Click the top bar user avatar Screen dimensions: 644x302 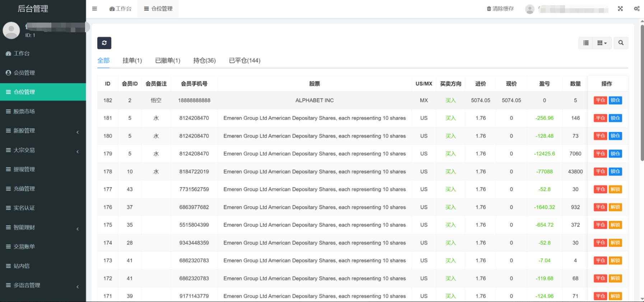(x=529, y=9)
